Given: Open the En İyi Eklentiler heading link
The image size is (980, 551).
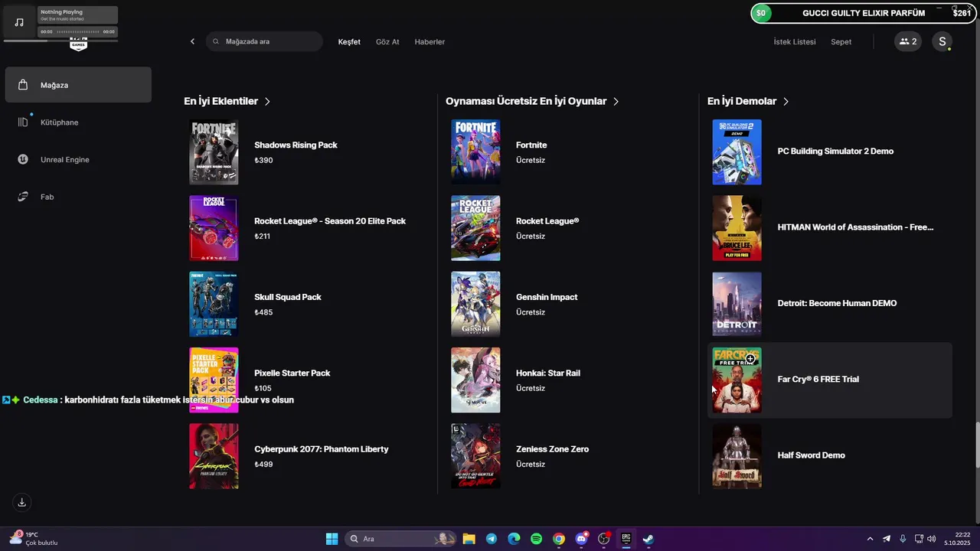Looking at the screenshot, I should click(220, 101).
